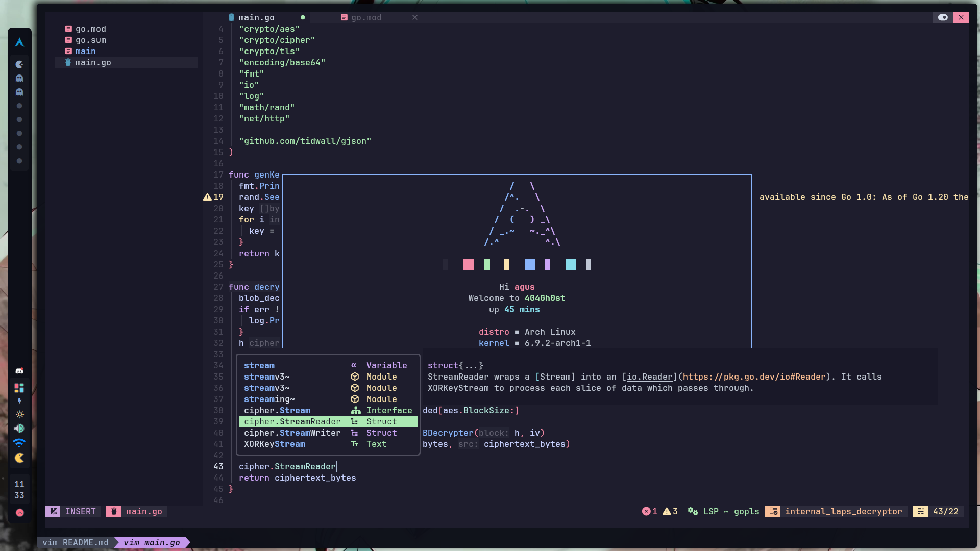Open the main binary file in tree
980x551 pixels.
[x=86, y=52]
